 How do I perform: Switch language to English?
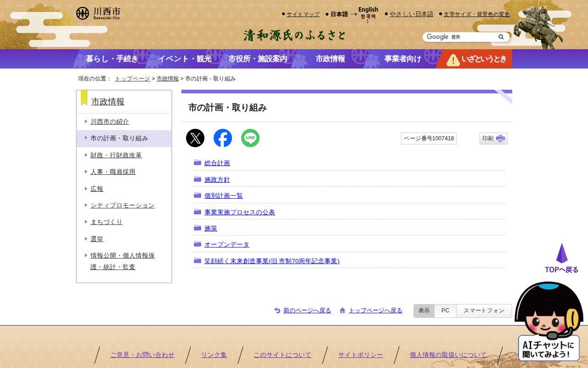368,10
